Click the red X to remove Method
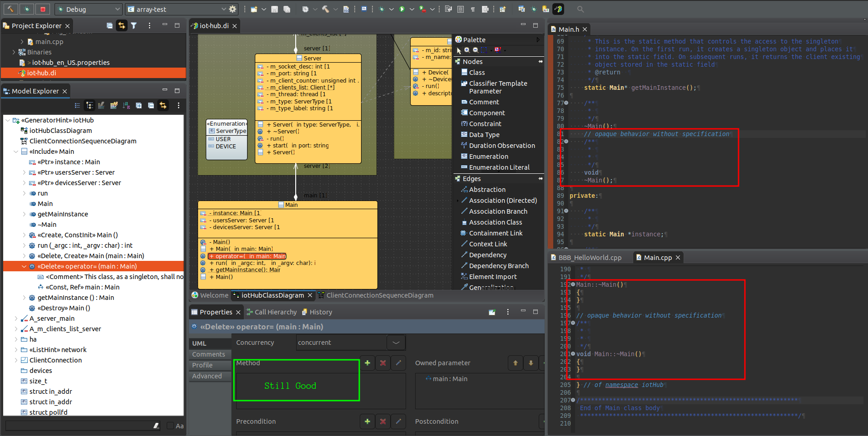This screenshot has width=868, height=436. [x=383, y=363]
